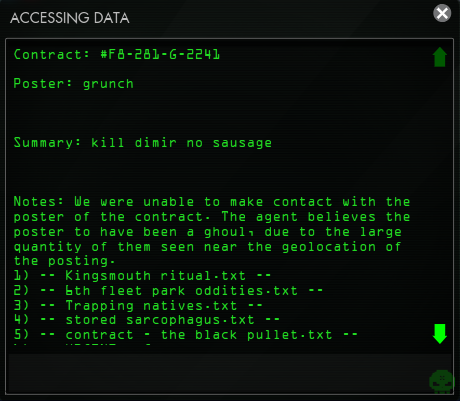Click the green skull icon
This screenshot has height=401, width=460.
click(x=442, y=382)
